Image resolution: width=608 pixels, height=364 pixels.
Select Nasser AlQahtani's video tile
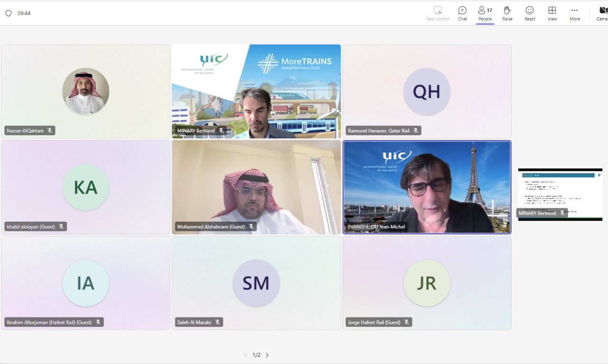85,92
